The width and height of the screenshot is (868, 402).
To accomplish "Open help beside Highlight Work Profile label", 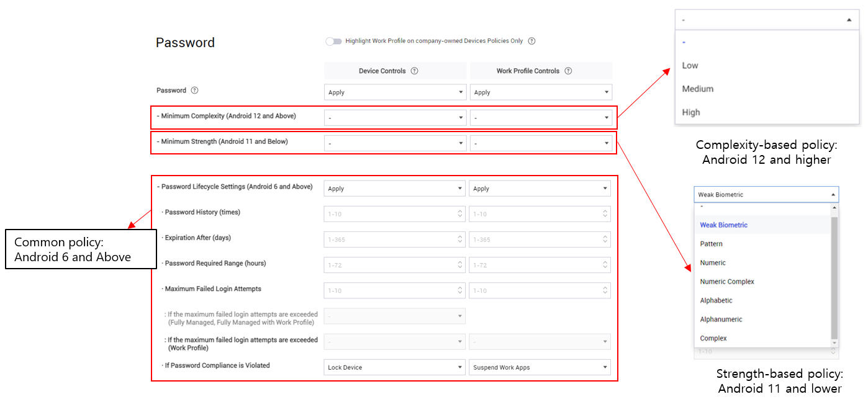I will click(531, 40).
